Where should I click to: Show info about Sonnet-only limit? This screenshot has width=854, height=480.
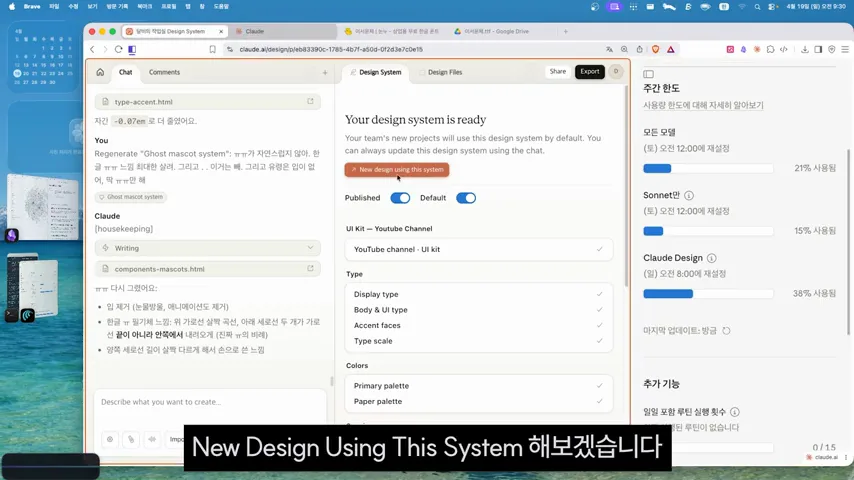[x=689, y=195]
